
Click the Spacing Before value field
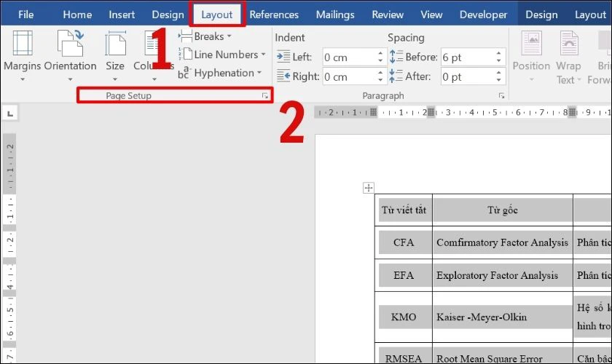click(467, 58)
